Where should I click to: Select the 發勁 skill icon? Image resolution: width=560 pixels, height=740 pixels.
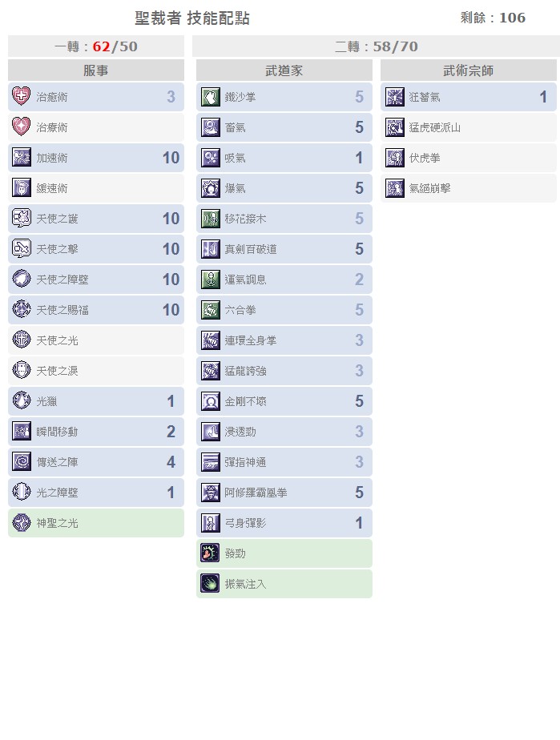[210, 553]
